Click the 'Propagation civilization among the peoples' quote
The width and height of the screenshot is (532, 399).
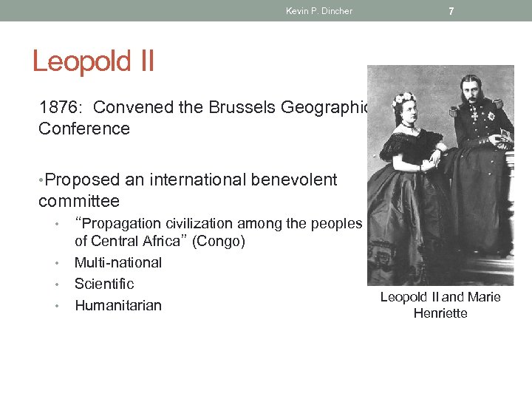click(x=219, y=233)
